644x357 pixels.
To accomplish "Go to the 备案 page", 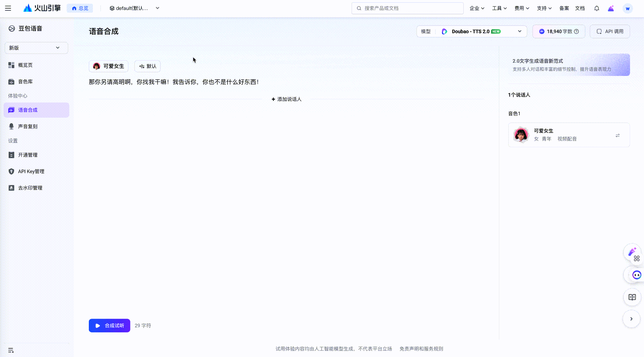I will pos(564,8).
